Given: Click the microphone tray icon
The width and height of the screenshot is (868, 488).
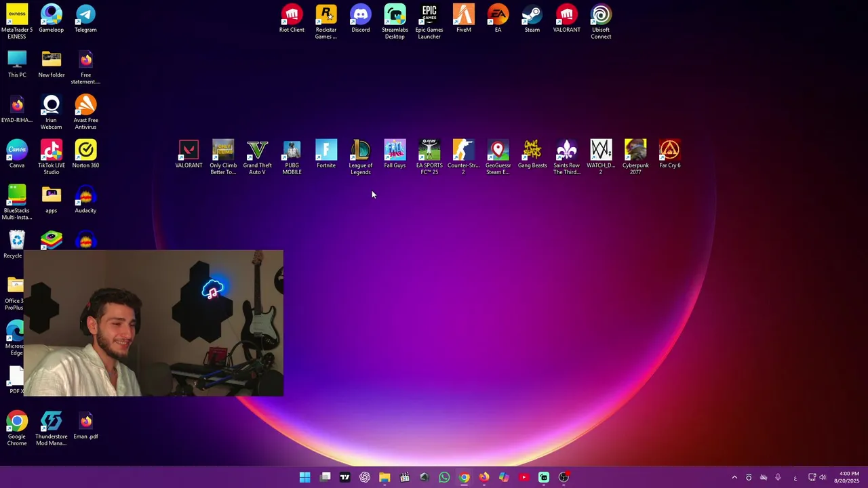Looking at the screenshot, I should click(778, 477).
